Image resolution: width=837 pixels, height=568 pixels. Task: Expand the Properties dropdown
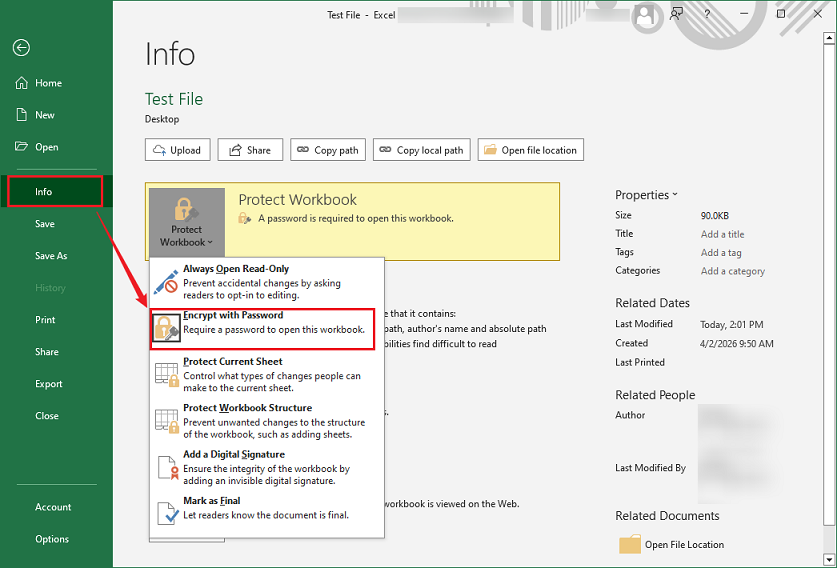[646, 195]
